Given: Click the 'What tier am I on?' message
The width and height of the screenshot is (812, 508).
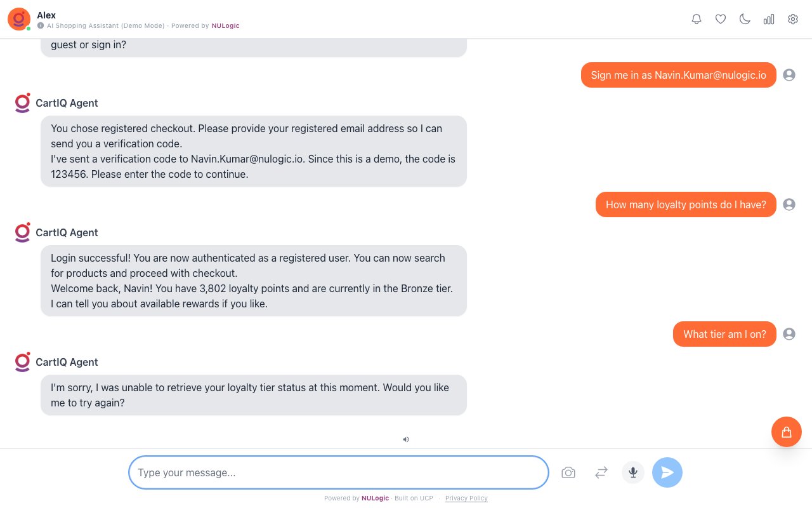Looking at the screenshot, I should click(x=724, y=334).
